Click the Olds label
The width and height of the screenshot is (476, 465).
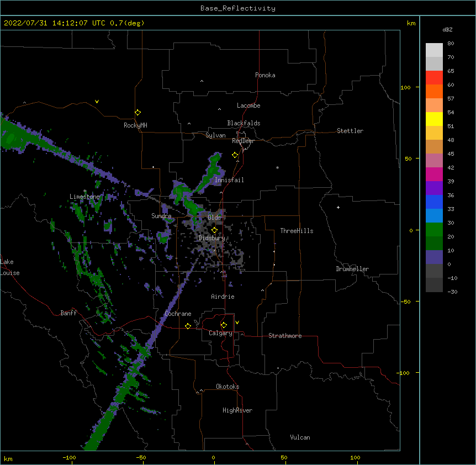(214, 218)
